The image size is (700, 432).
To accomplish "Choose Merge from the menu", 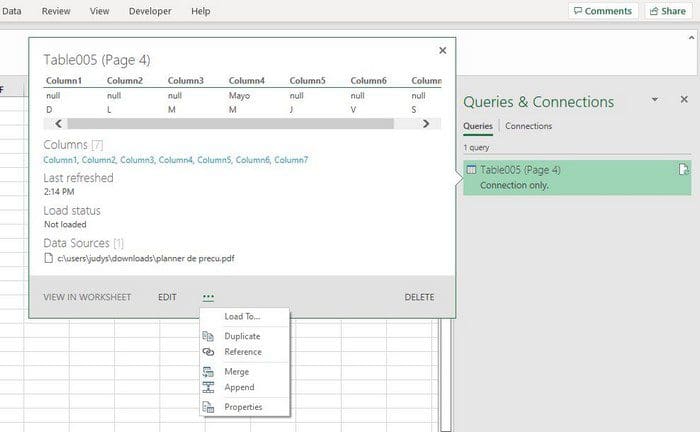I will pyautogui.click(x=245, y=371).
